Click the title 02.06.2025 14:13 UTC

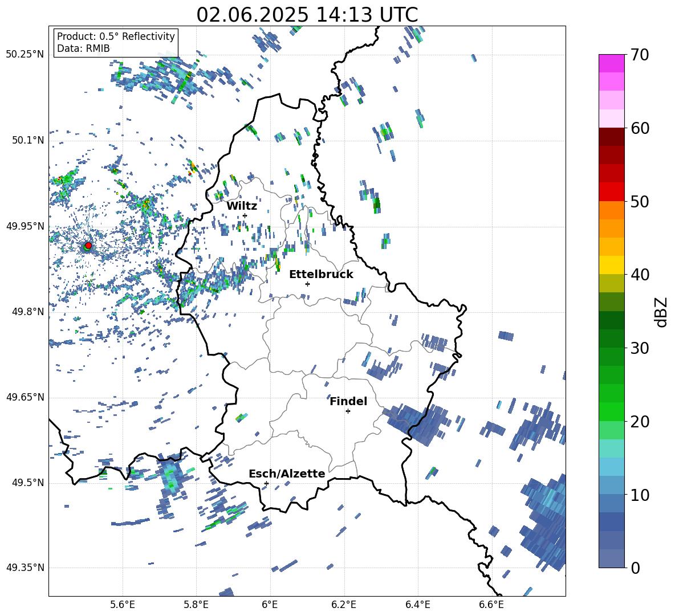click(307, 15)
